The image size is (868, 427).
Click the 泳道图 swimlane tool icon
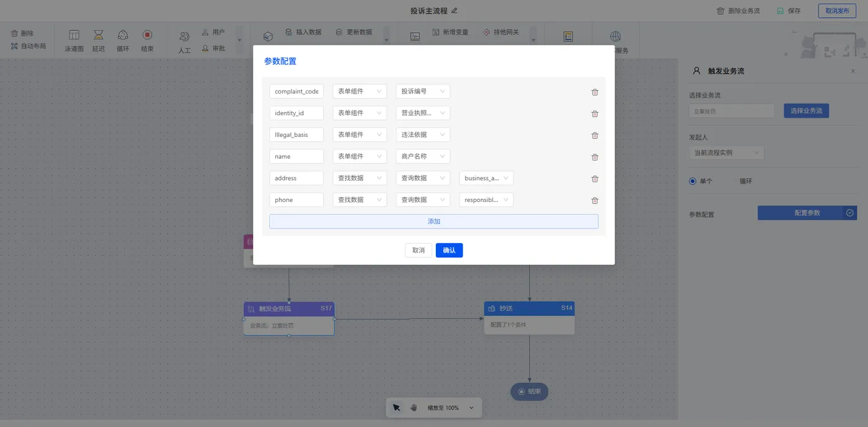tap(74, 35)
